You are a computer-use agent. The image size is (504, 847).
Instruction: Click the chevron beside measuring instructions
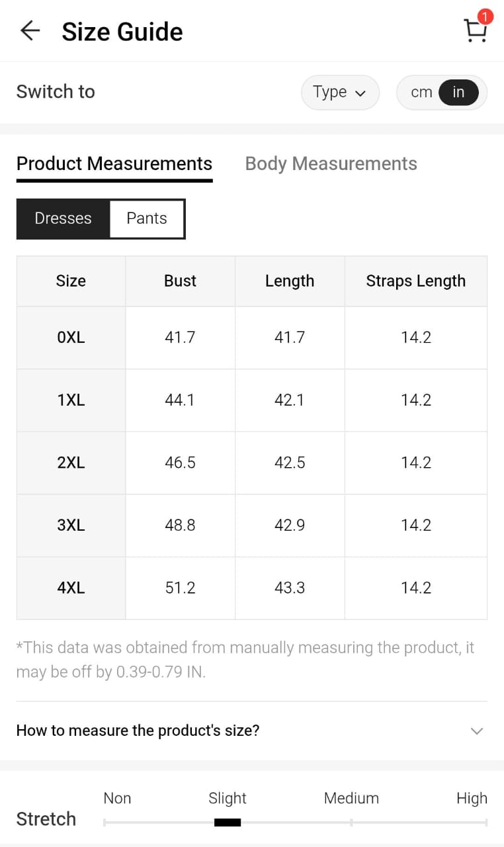click(476, 731)
